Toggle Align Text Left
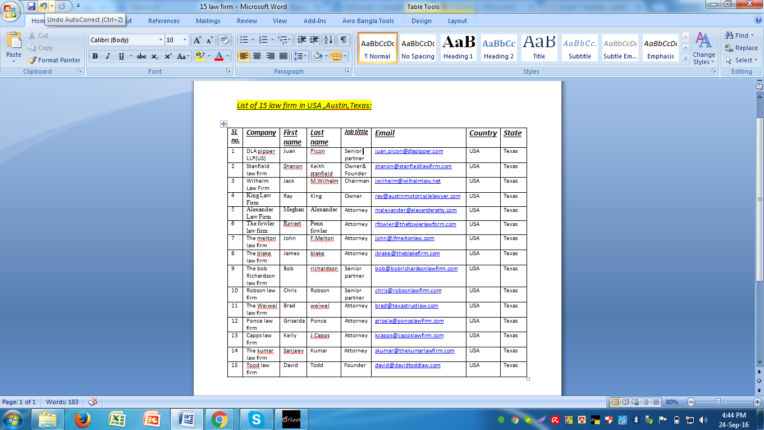The image size is (764, 430). pos(244,56)
